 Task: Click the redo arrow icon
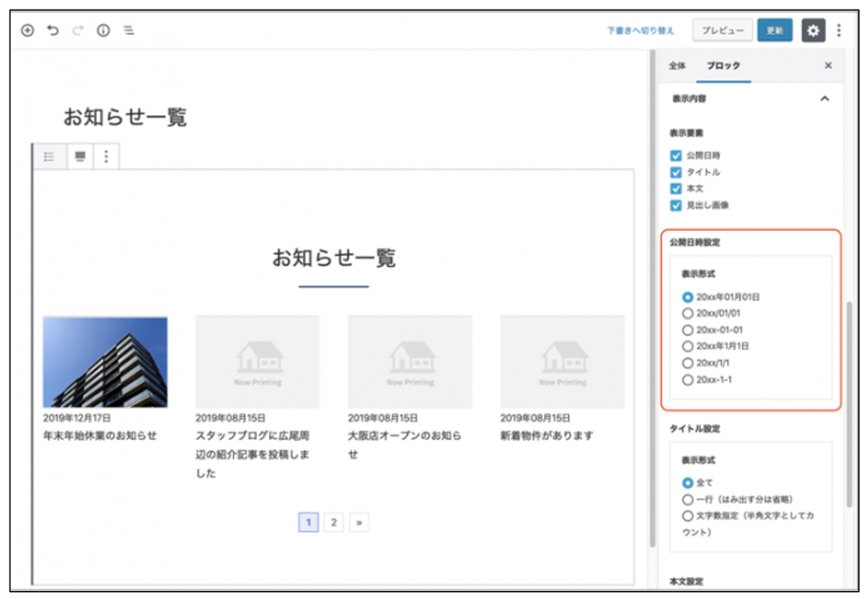(x=78, y=30)
